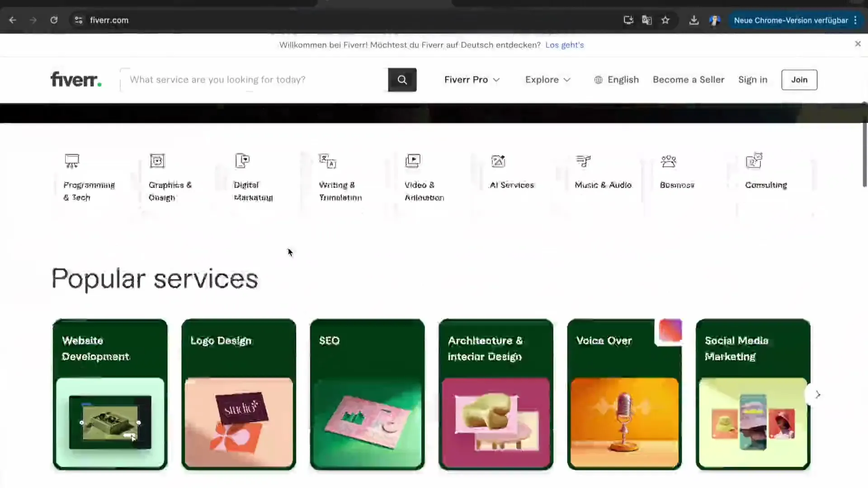Click the Consulting category icon
This screenshot has height=488, width=868.
(754, 161)
